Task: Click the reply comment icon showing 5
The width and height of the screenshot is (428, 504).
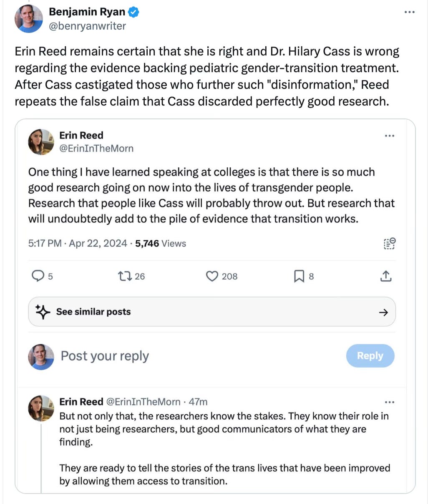Action: [38, 276]
